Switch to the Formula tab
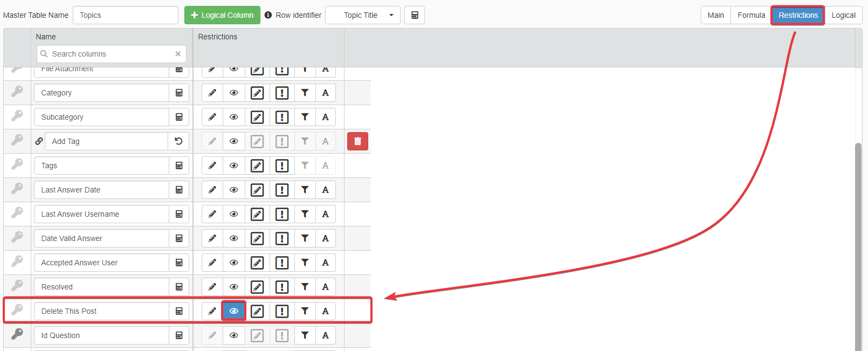This screenshot has width=868, height=351. (x=751, y=15)
